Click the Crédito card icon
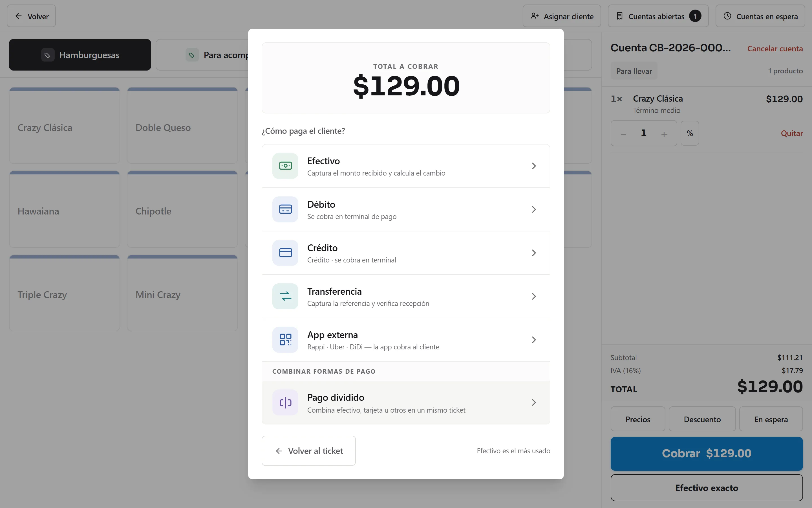The image size is (812, 508). 285,253
